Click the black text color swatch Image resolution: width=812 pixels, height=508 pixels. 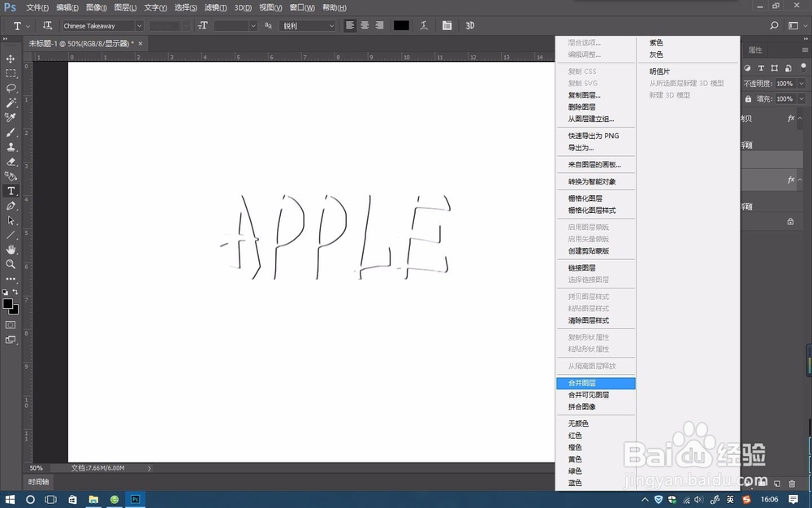[x=401, y=25]
